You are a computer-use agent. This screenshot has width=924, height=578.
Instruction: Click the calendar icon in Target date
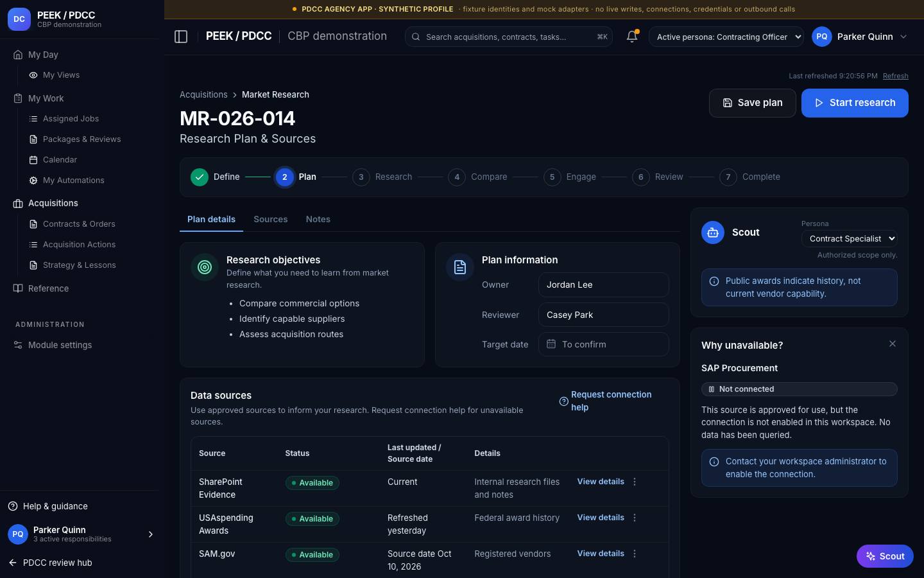551,344
